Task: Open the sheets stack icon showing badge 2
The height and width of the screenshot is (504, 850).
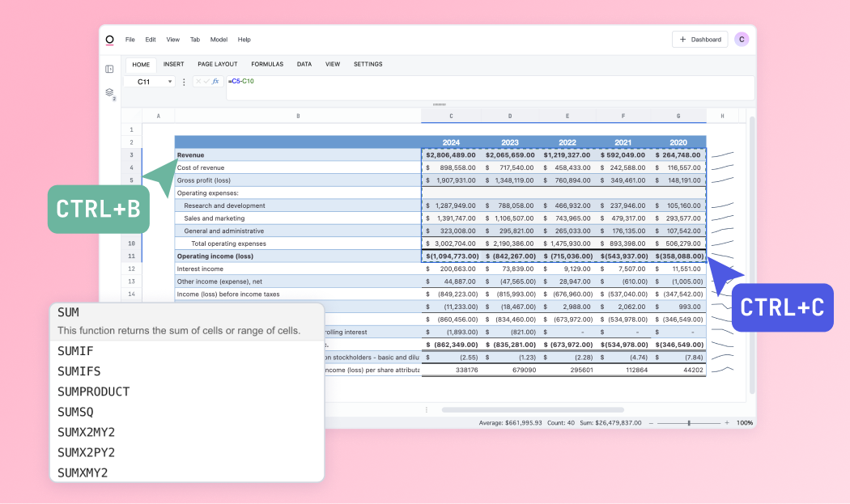Action: pos(109,93)
